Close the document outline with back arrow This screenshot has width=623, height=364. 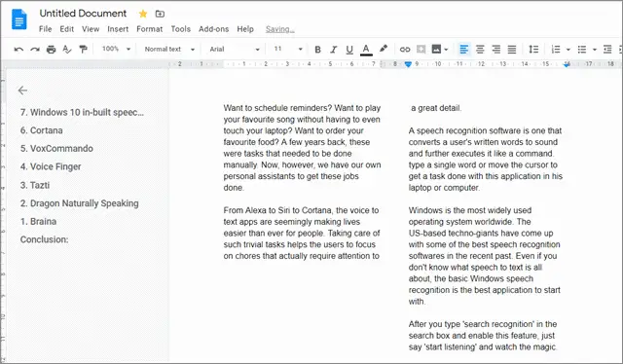click(22, 91)
